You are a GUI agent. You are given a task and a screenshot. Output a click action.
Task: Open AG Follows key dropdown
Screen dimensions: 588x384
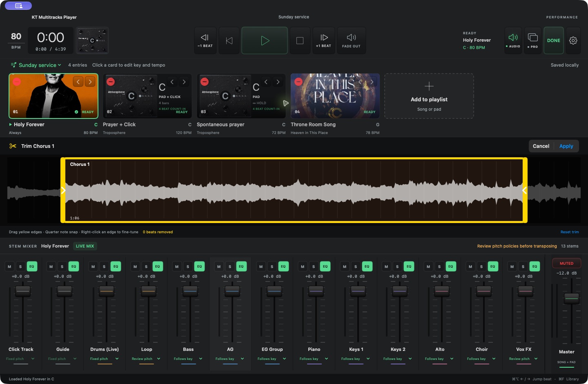coord(230,359)
